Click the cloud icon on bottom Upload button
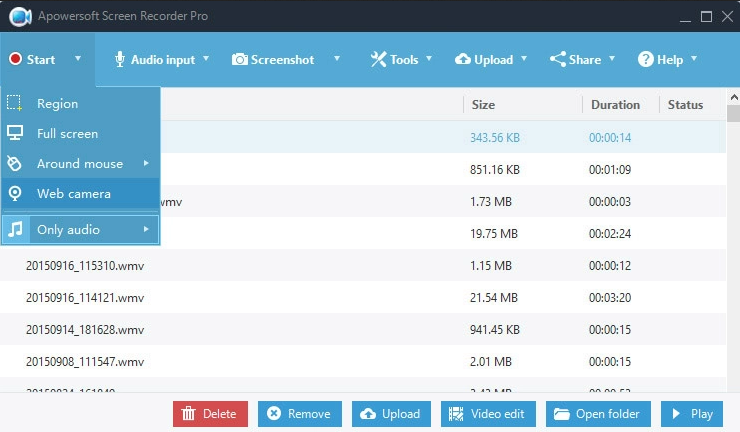 pyautogui.click(x=368, y=414)
